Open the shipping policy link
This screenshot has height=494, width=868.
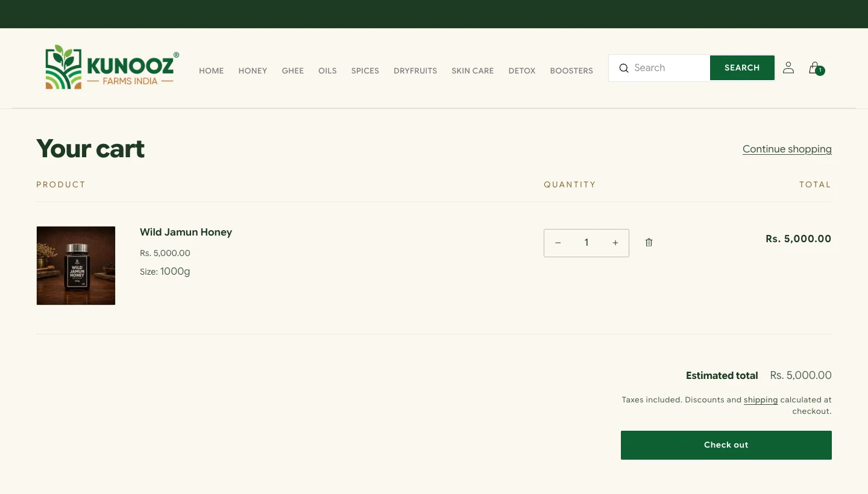tap(761, 399)
